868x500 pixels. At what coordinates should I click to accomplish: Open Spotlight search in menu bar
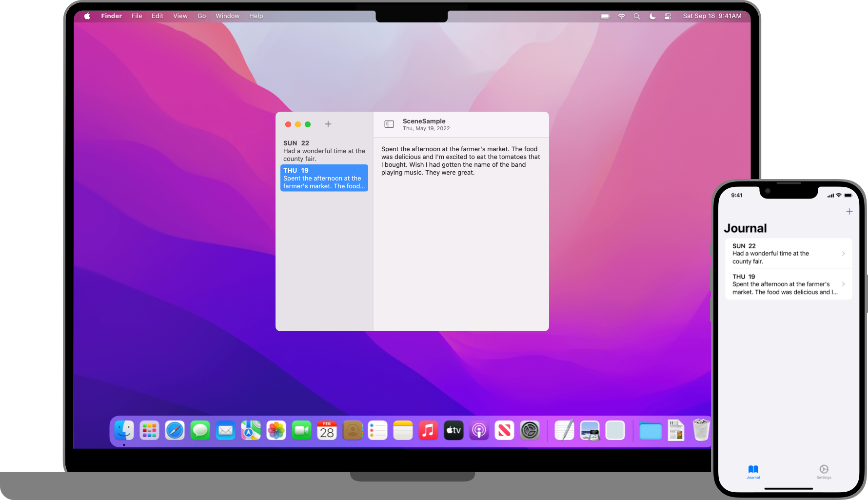(636, 16)
